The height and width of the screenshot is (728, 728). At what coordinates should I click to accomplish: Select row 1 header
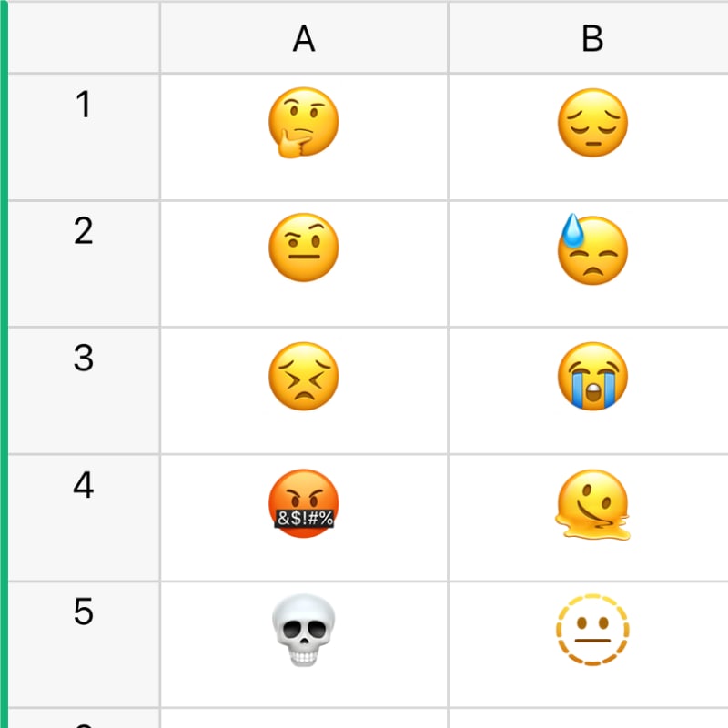[83, 136]
